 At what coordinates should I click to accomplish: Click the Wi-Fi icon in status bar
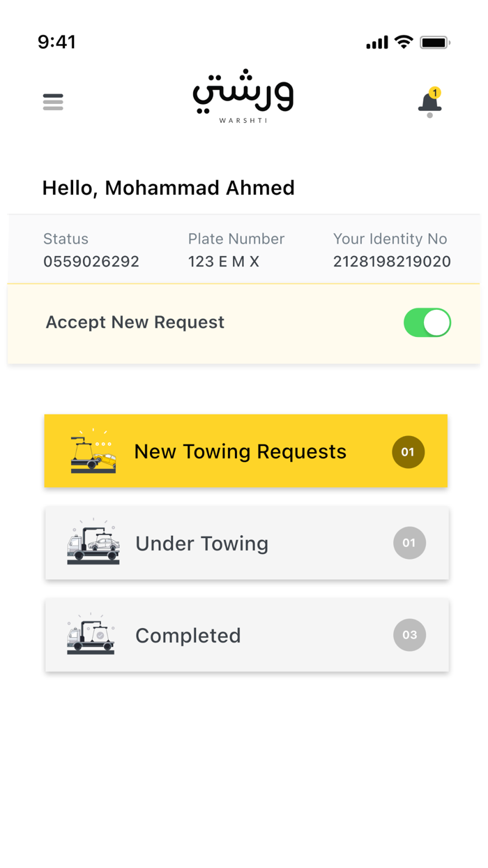point(404,42)
